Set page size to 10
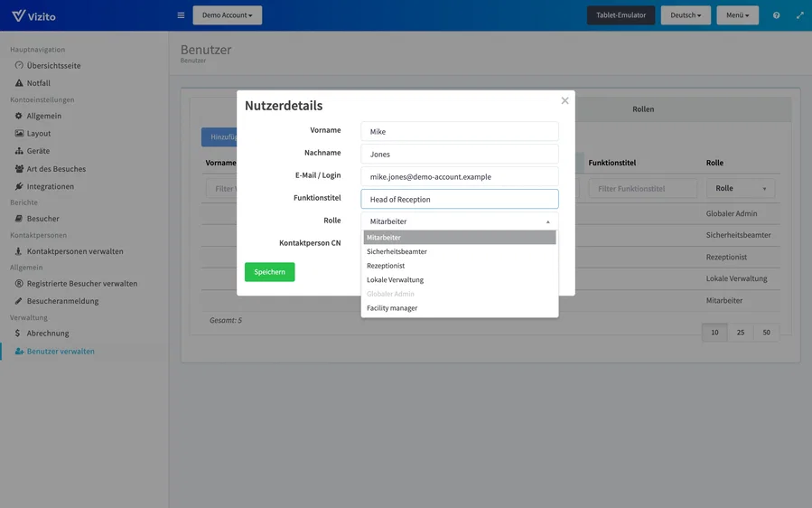The width and height of the screenshot is (812, 508). 714,333
